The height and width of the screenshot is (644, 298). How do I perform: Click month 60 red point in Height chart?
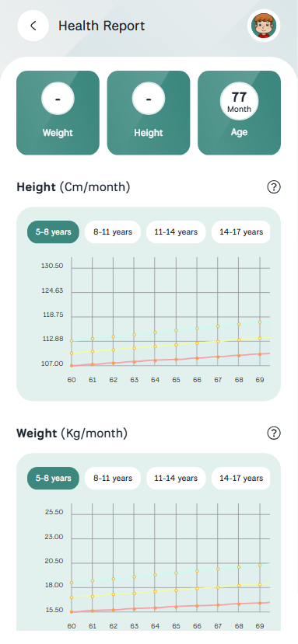(72, 366)
